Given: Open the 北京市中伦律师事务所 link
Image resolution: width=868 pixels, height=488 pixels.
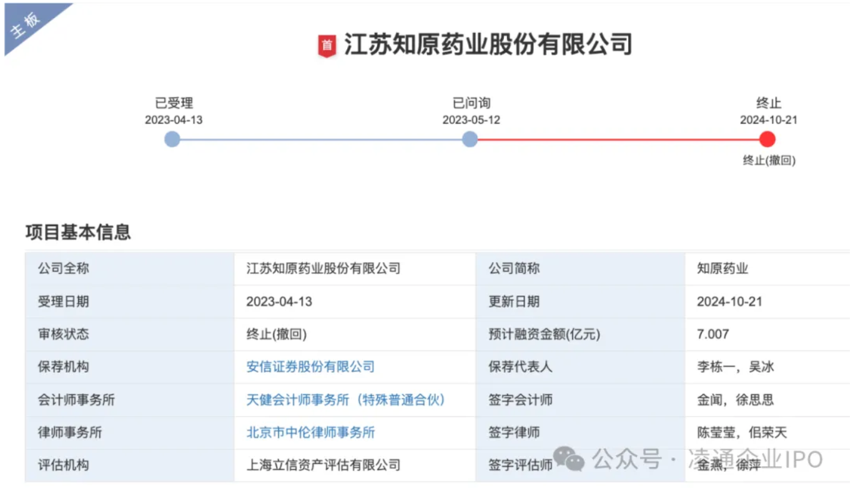Looking at the screenshot, I should [x=310, y=432].
